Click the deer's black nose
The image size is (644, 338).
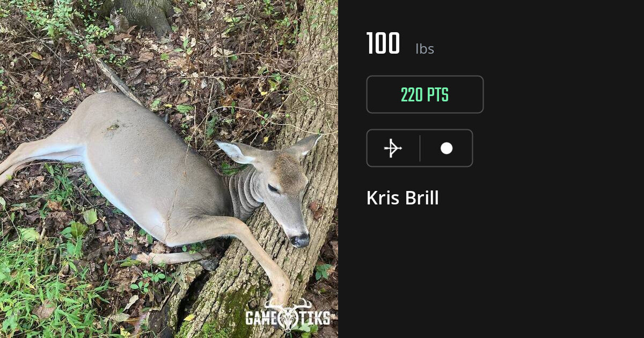(300, 240)
